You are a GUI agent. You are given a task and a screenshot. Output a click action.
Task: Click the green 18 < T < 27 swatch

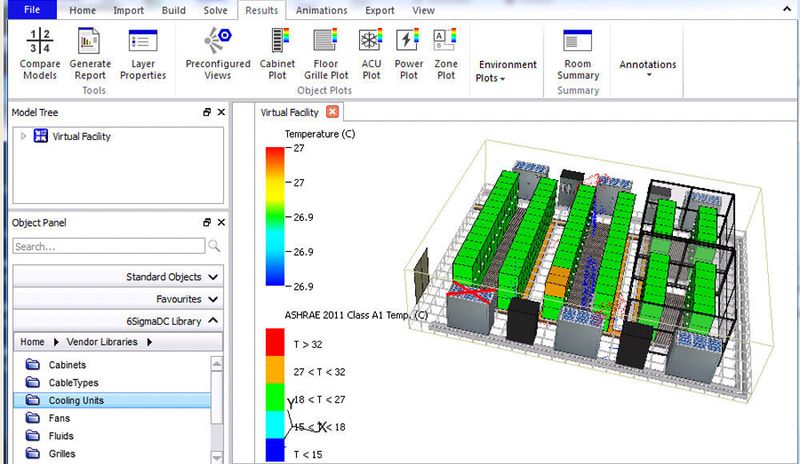pos(275,397)
